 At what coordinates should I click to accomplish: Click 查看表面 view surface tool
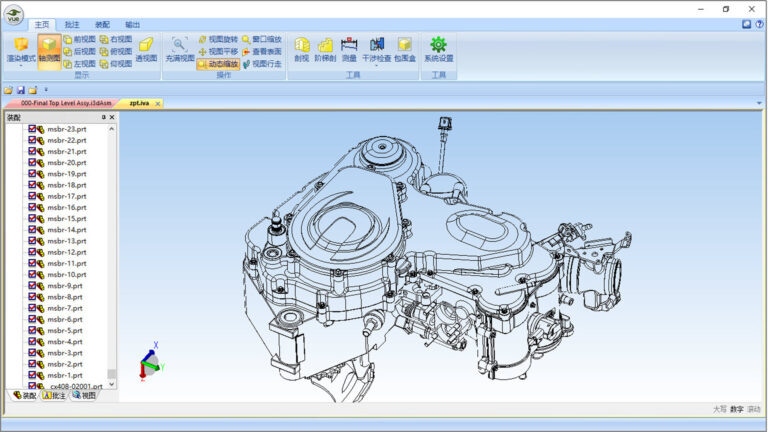click(262, 51)
